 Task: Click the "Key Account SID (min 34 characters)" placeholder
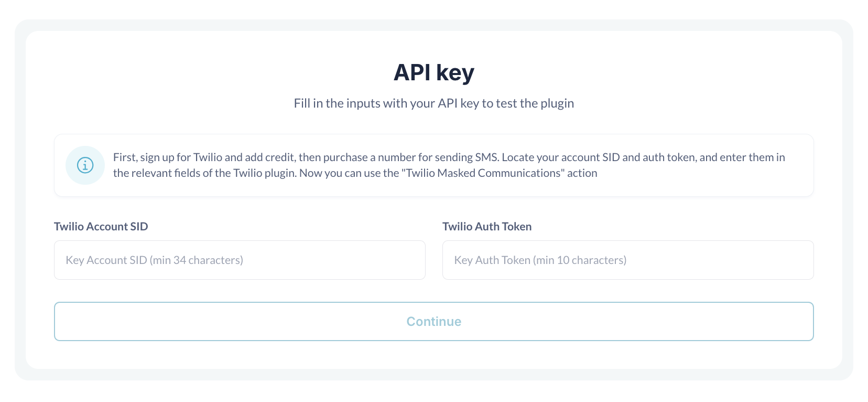tap(154, 260)
